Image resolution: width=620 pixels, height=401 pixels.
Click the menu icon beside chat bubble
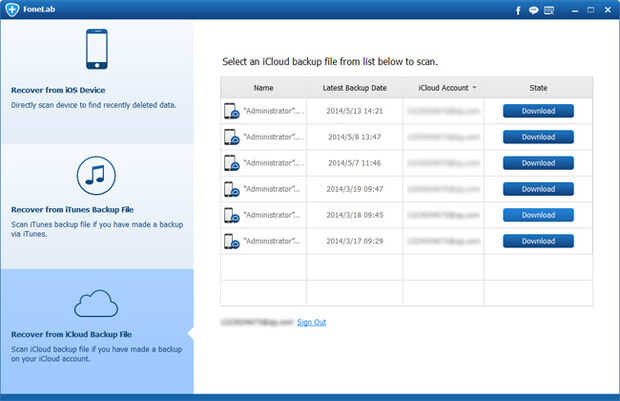coord(549,10)
